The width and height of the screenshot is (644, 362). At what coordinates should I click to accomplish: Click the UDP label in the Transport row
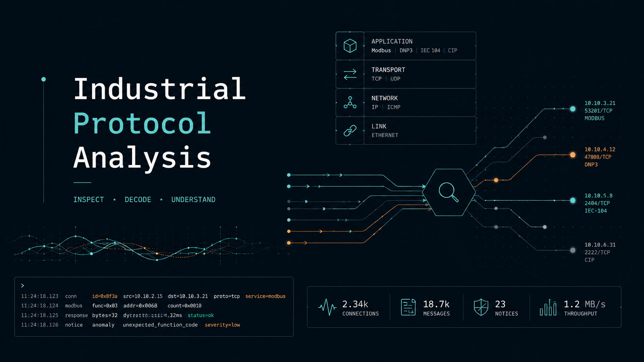pyautogui.click(x=395, y=79)
